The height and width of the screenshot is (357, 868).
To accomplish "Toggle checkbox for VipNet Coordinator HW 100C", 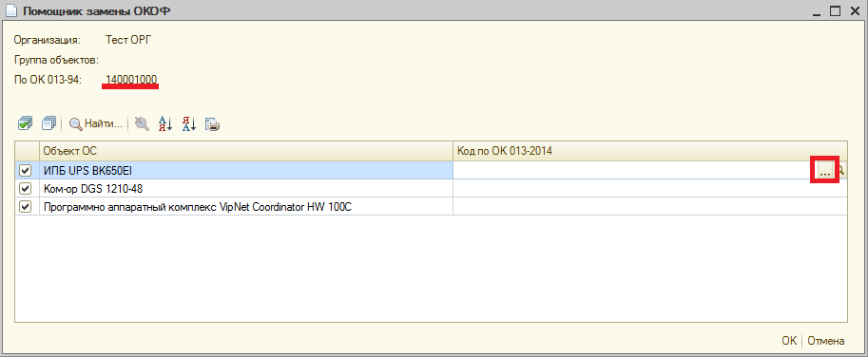I will 25,207.
